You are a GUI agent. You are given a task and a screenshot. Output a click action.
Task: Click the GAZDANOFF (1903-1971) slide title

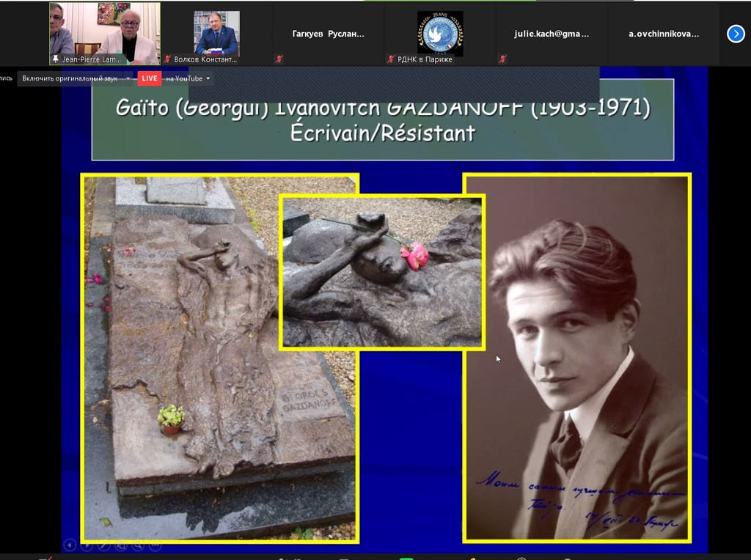pyautogui.click(x=383, y=108)
